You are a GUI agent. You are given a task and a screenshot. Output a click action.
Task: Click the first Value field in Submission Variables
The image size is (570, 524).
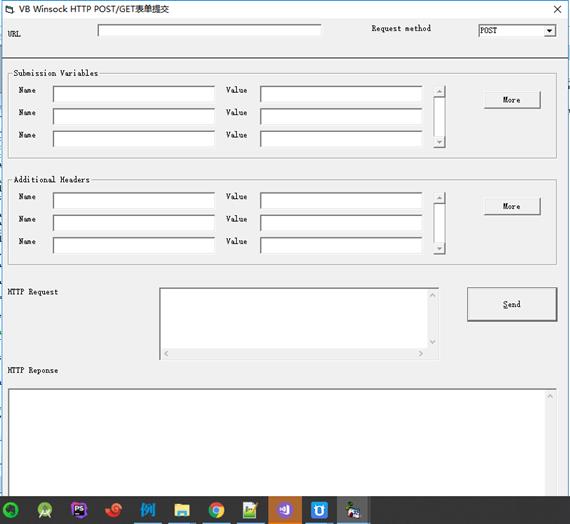[x=341, y=94]
